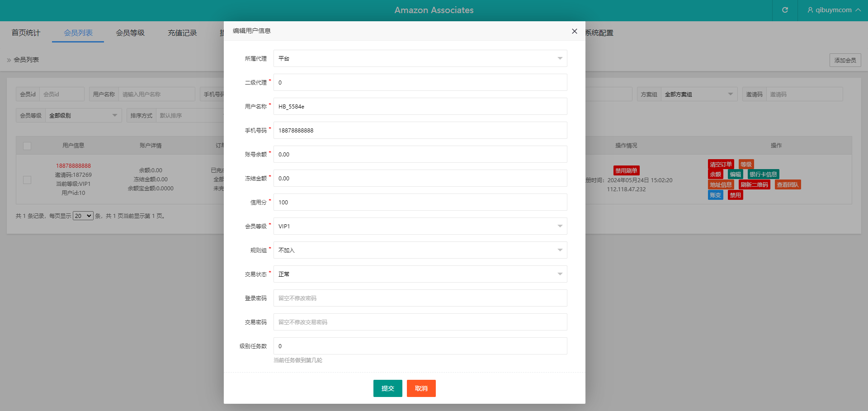Click the 禁用刷单 status tag
The height and width of the screenshot is (411, 868).
626,170
